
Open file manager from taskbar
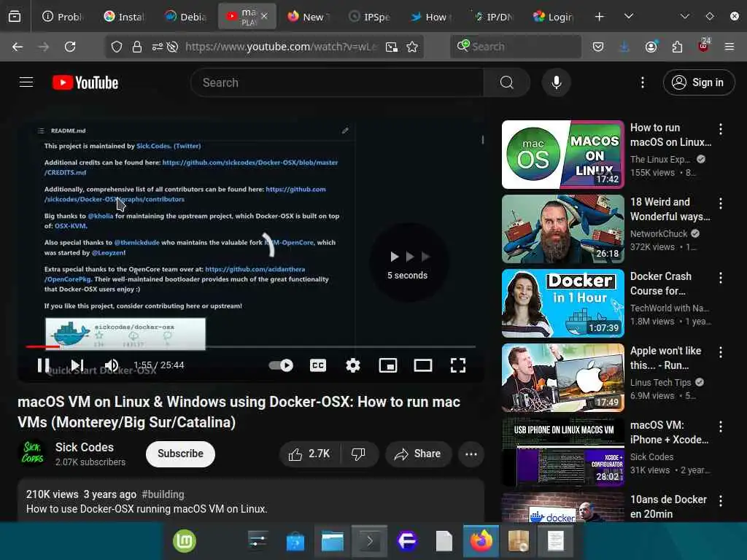[333, 541]
